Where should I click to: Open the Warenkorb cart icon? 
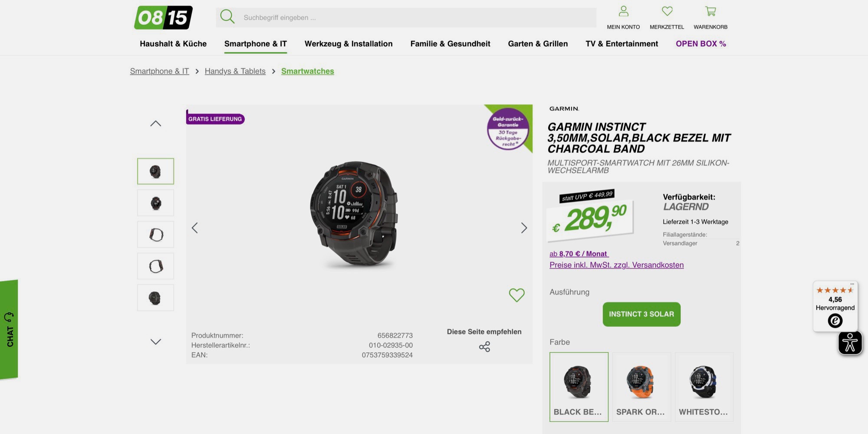tap(710, 11)
